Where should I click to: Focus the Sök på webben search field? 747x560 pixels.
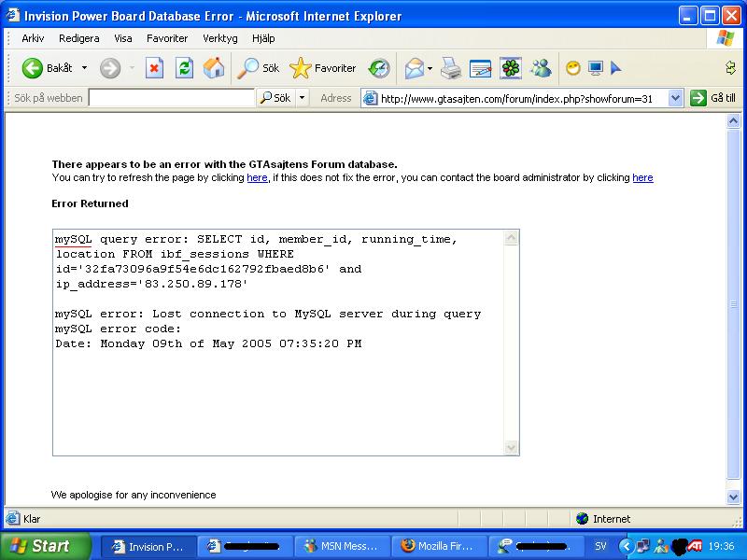pos(172,98)
